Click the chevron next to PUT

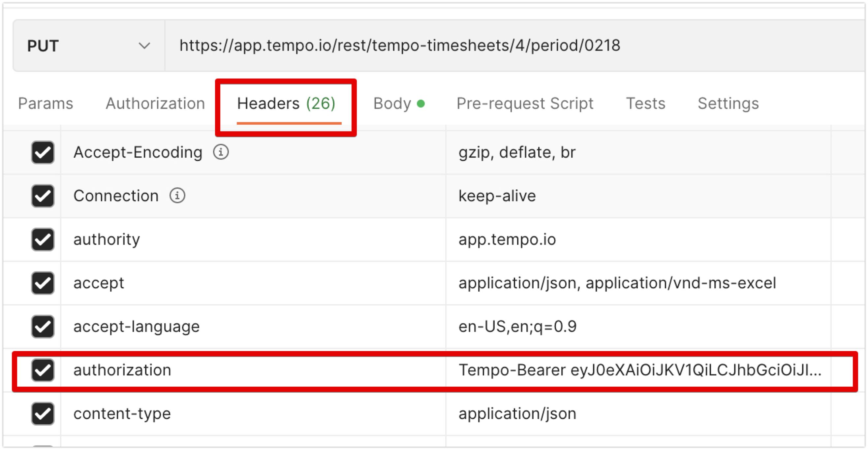[x=144, y=46]
